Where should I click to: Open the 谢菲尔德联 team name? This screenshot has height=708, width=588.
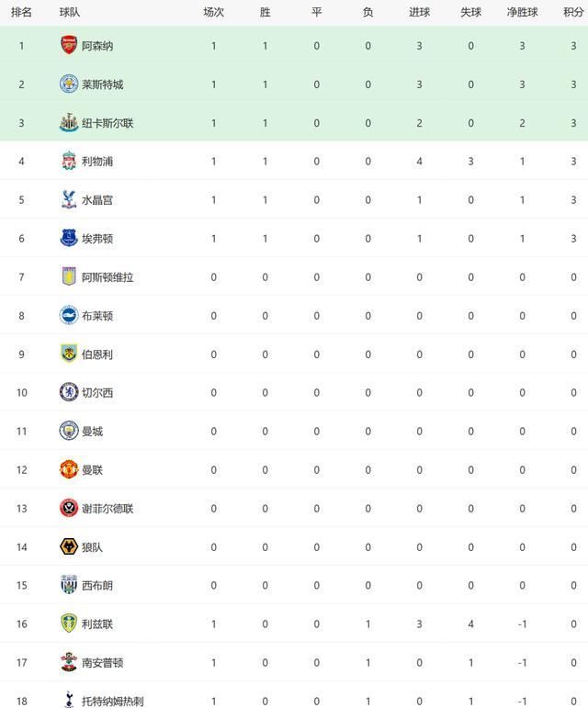click(107, 509)
